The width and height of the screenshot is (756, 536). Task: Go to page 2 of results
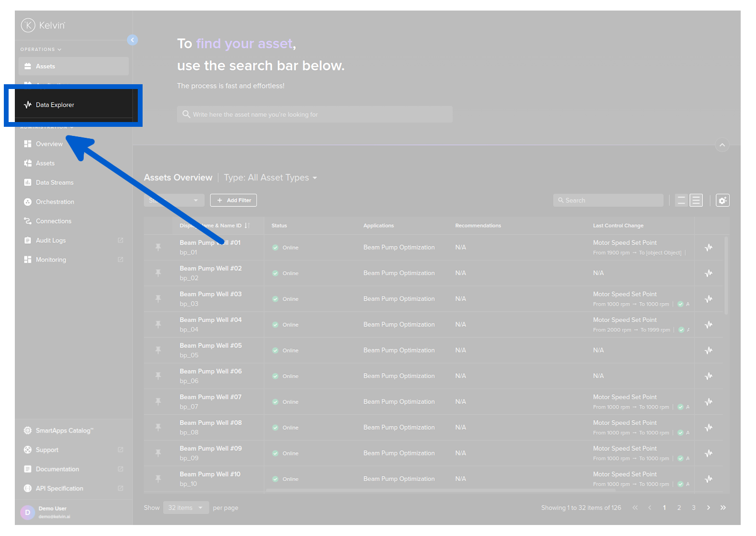(679, 508)
